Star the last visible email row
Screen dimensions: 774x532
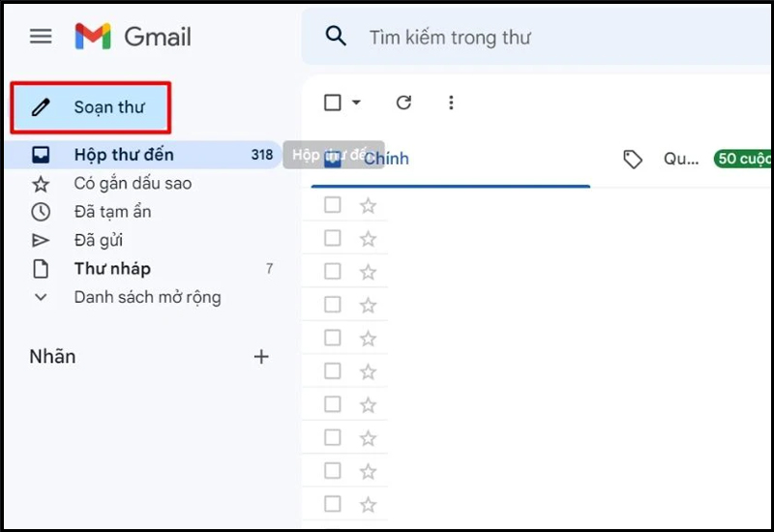pyautogui.click(x=369, y=504)
